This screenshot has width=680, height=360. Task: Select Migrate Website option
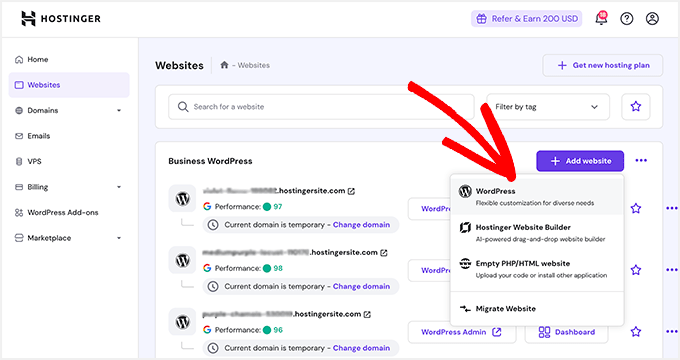[x=537, y=309]
